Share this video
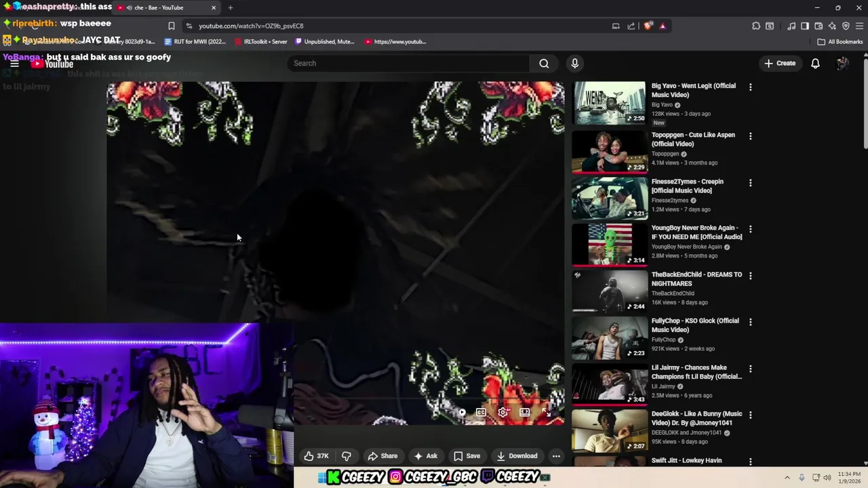Screen dimensions: 868x488 pyautogui.click(x=382, y=456)
